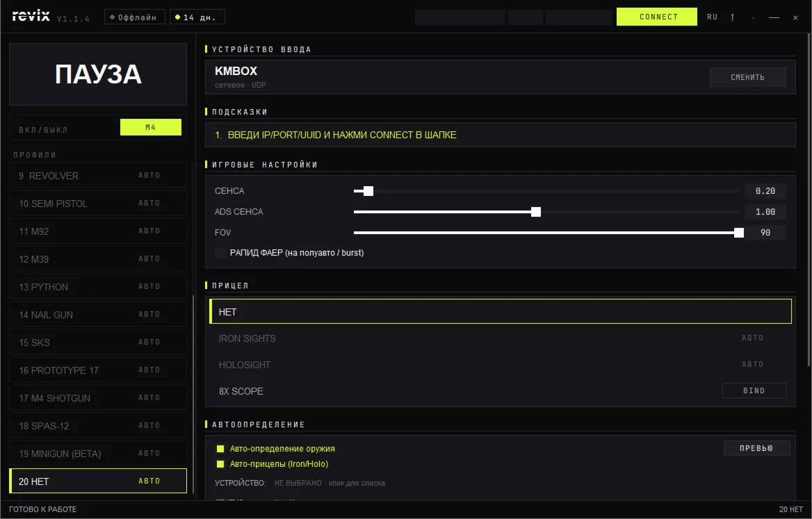This screenshot has height=519, width=812.
Task: Select profile 10 SEMI PISTOL
Action: (98, 204)
